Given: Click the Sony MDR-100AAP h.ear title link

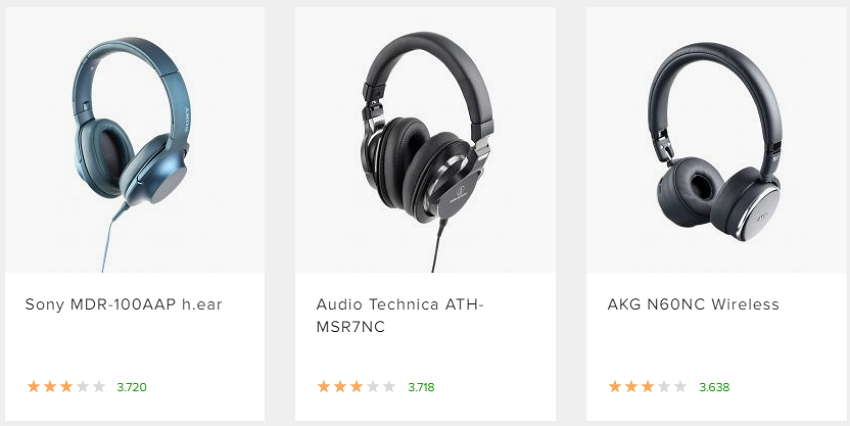Looking at the screenshot, I should click(124, 305).
